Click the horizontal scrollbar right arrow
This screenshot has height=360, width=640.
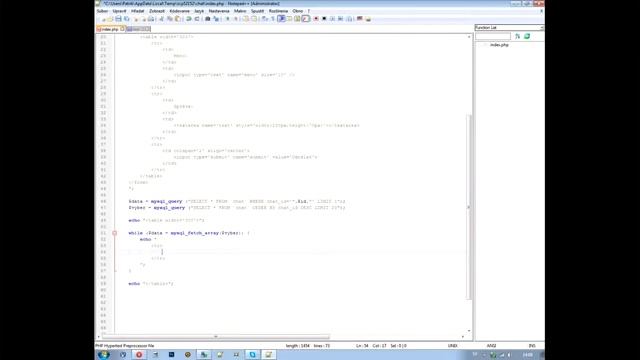462,337
